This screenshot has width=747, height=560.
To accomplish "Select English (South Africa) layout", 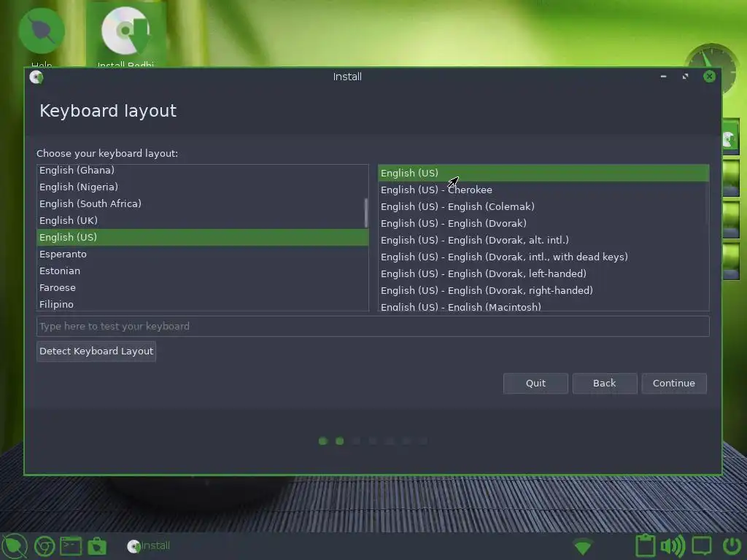I will 203,204.
